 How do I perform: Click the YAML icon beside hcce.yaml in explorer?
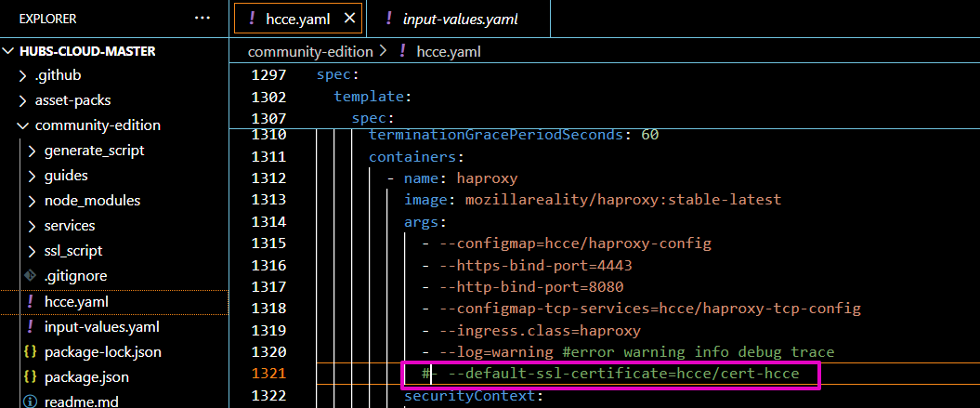point(30,302)
